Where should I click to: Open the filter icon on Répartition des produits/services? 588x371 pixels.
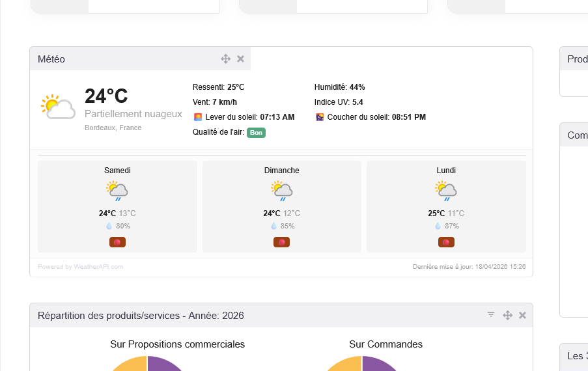coord(491,315)
